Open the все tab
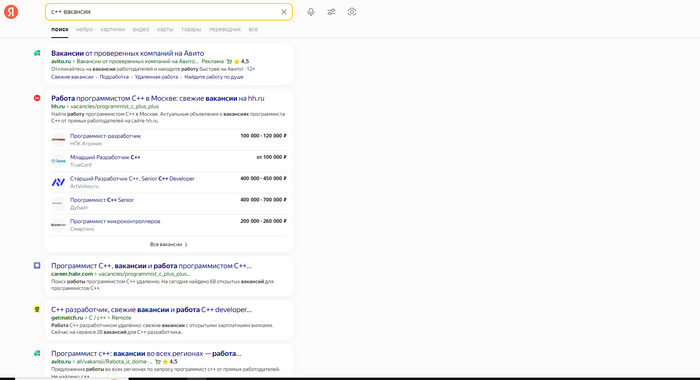The height and width of the screenshot is (380, 700). (253, 29)
